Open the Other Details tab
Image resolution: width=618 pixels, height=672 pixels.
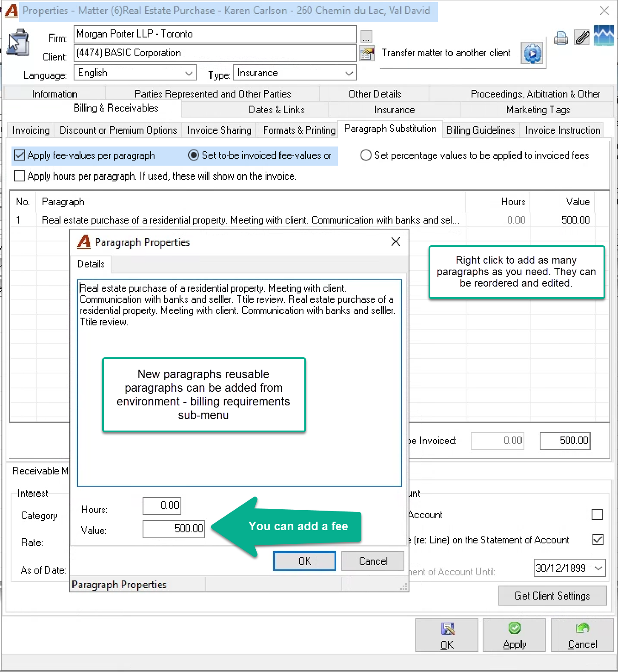[375, 94]
